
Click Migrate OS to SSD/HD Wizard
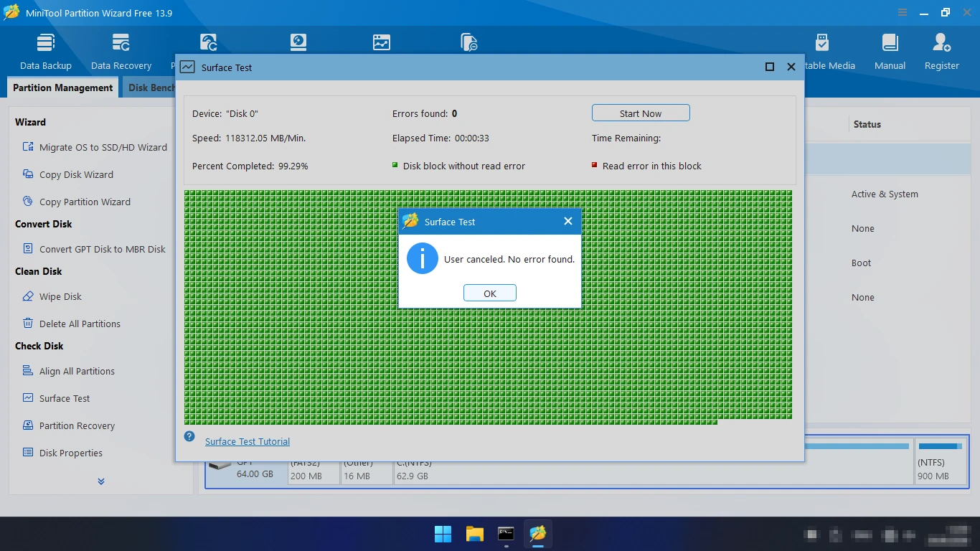click(95, 147)
